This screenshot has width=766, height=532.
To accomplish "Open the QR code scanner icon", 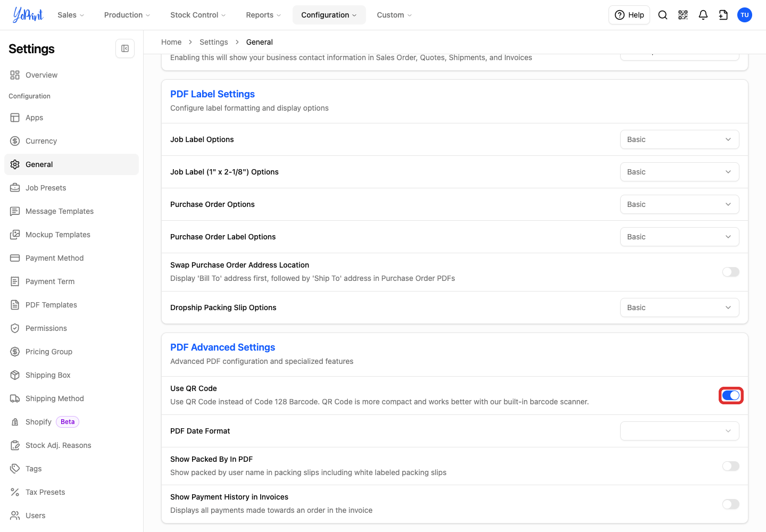I will click(683, 15).
